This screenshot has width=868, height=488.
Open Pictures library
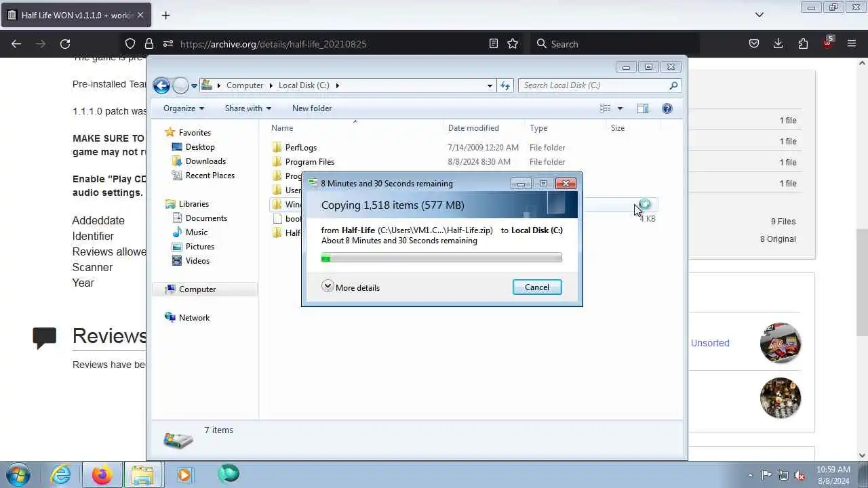coord(200,247)
